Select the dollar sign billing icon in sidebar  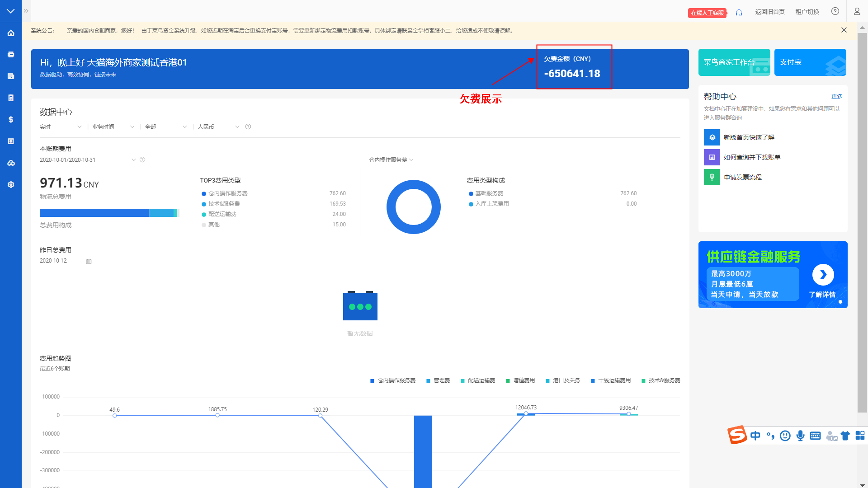point(11,119)
